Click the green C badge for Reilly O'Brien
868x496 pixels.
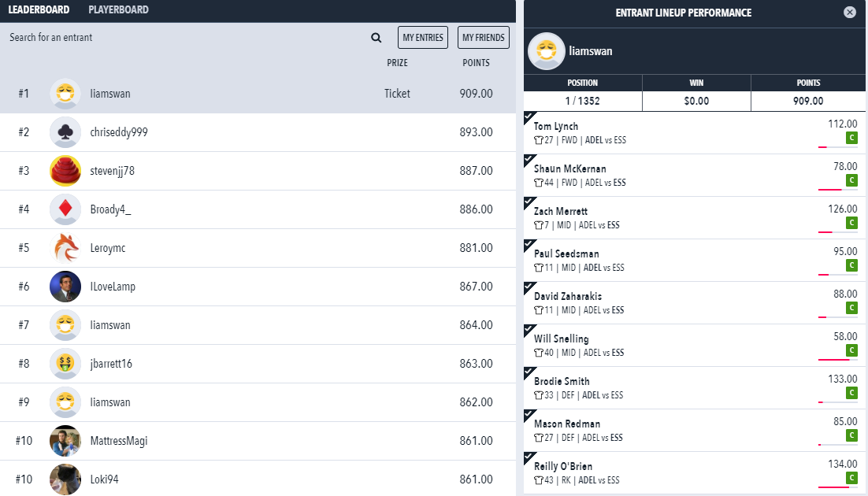point(852,479)
